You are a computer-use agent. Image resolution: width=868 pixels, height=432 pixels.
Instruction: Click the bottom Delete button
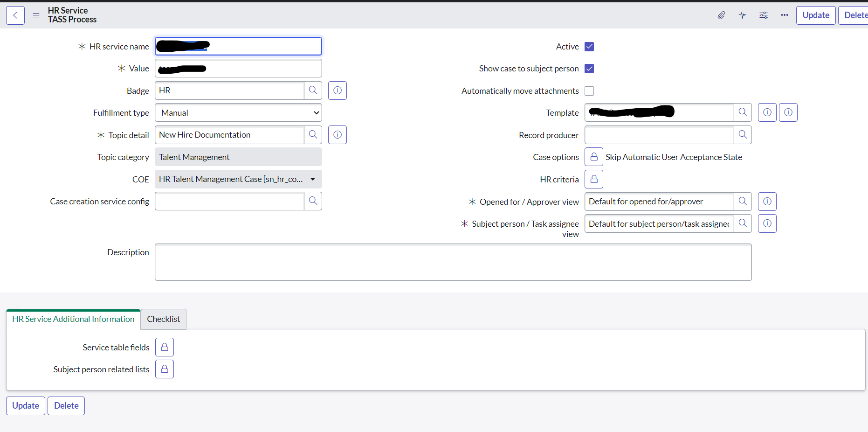tap(66, 406)
